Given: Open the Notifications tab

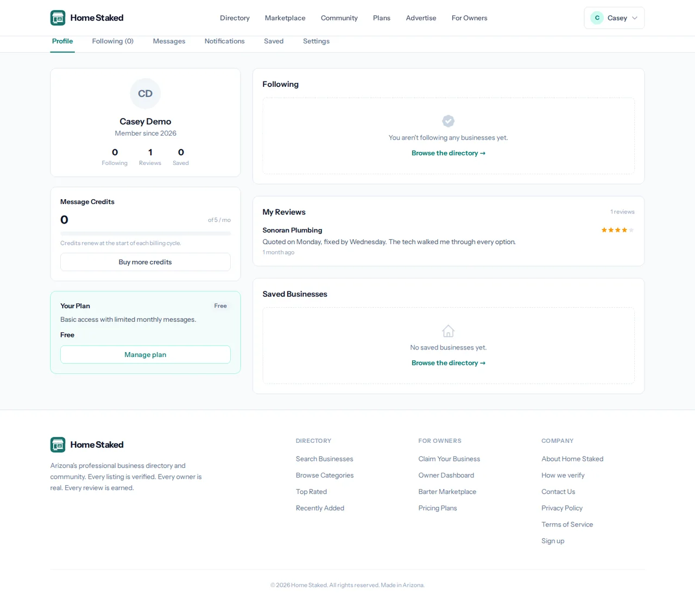Looking at the screenshot, I should pos(225,41).
